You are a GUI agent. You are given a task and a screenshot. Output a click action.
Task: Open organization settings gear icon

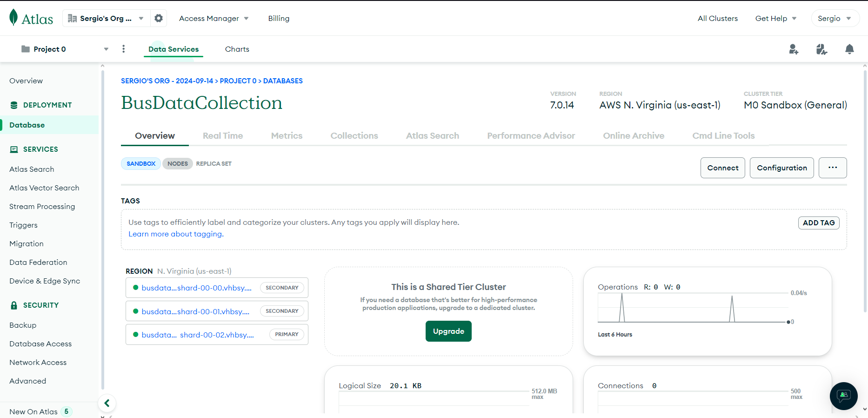pos(159,18)
